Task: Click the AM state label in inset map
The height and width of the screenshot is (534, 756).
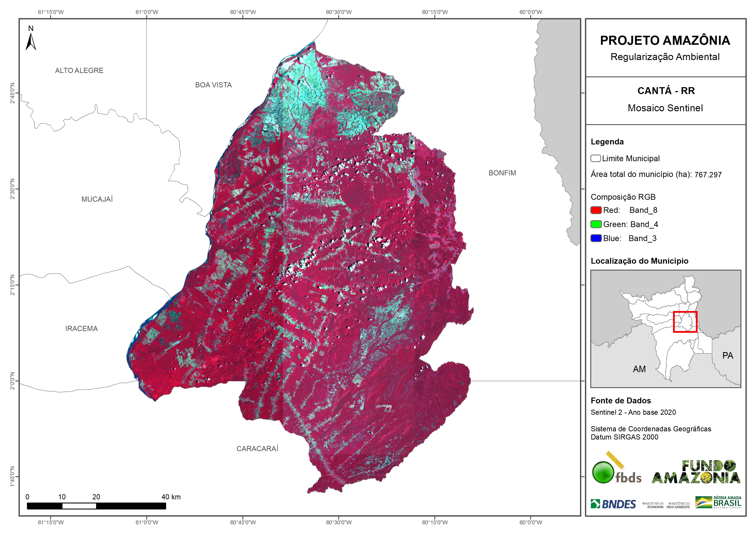Action: click(x=639, y=369)
